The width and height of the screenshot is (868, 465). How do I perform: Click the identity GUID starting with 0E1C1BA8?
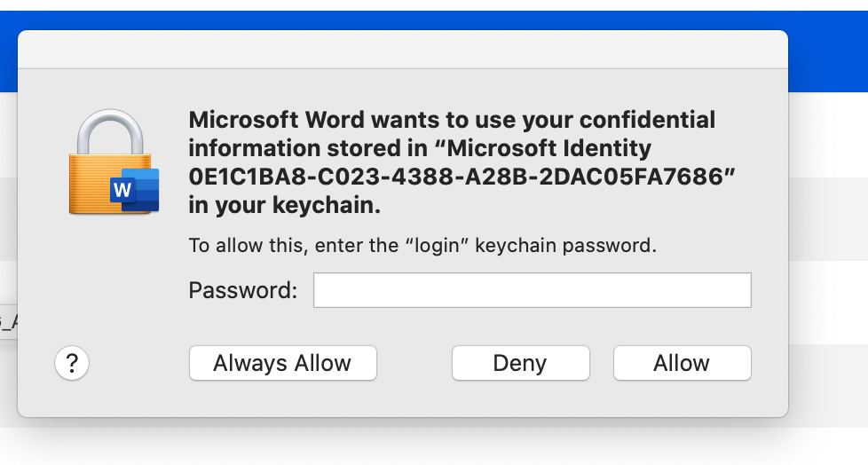pyautogui.click(x=462, y=177)
